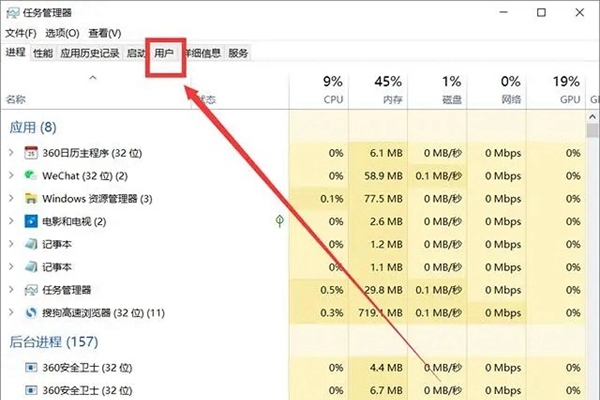Sort by the CPU column header
Screen dimensions: 600x400
point(333,100)
